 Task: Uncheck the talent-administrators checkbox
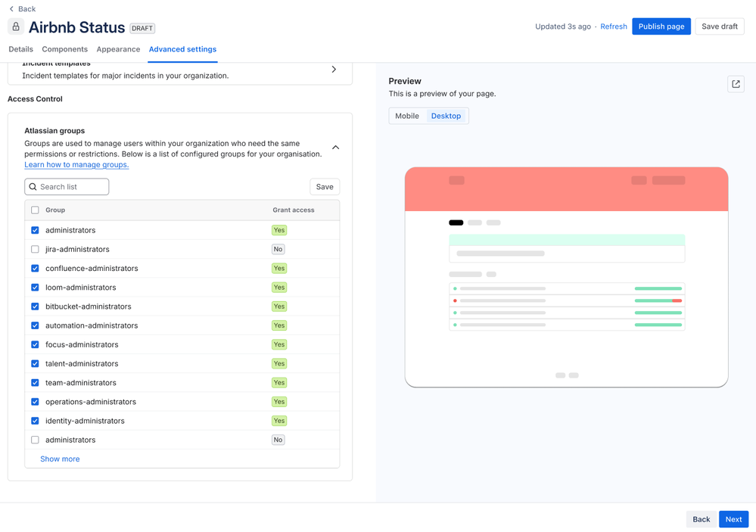(36, 364)
